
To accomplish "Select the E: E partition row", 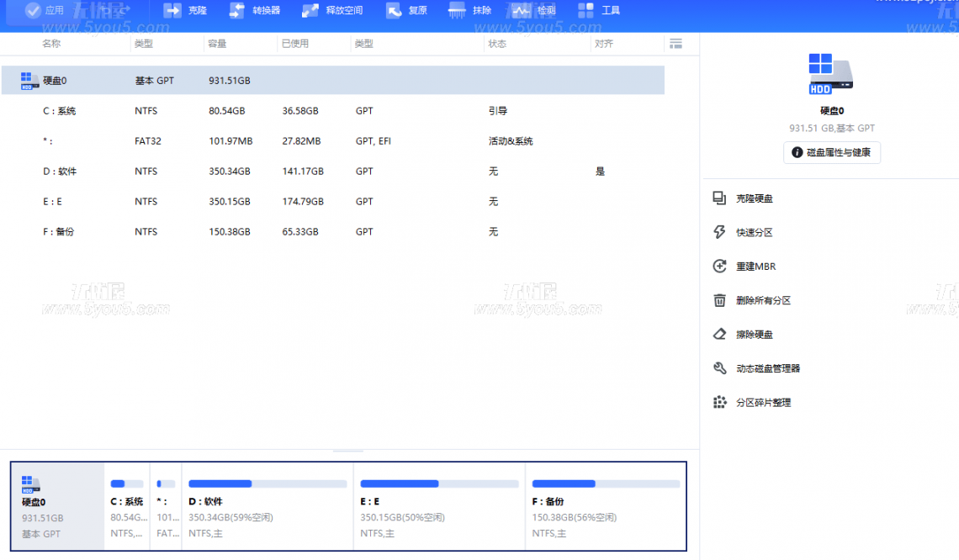I will point(333,202).
